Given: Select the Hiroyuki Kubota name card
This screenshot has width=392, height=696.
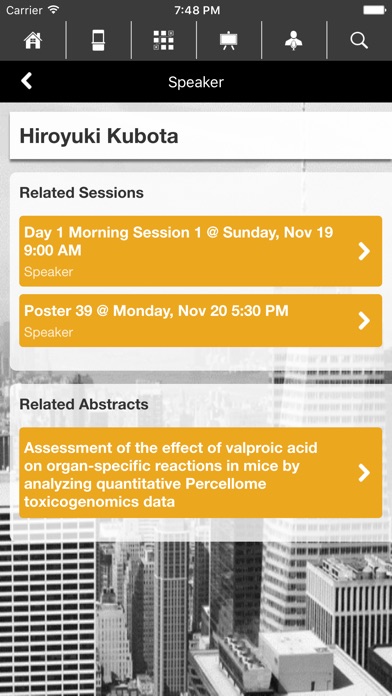Looking at the screenshot, I should point(201,135).
